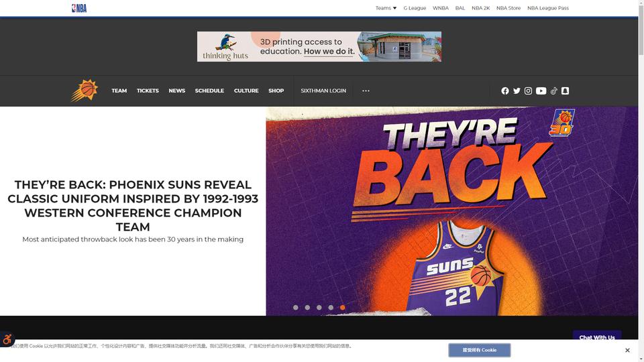Screen dimensions: 644x362
Task: Open the CULTURE menu
Action: point(246,90)
